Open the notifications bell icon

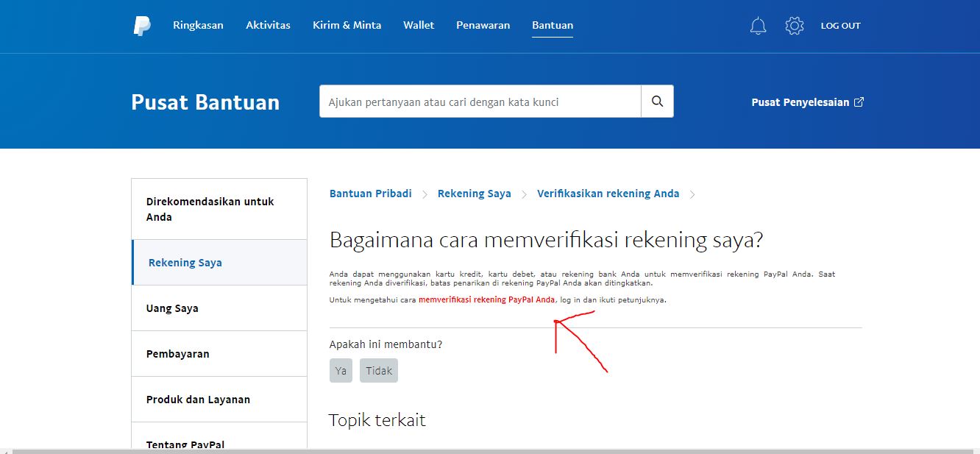tap(758, 26)
